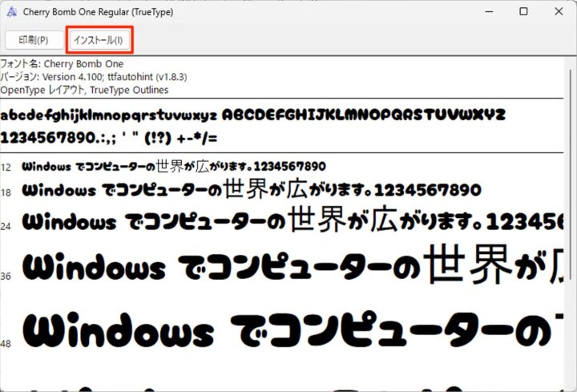Click the バージョン: Version 4.100 line
577x392 pixels.
click(x=94, y=77)
